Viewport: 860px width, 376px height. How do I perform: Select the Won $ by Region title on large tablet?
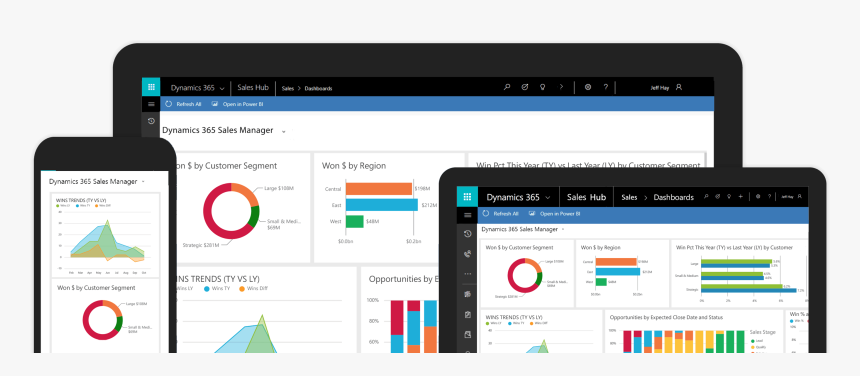click(354, 166)
